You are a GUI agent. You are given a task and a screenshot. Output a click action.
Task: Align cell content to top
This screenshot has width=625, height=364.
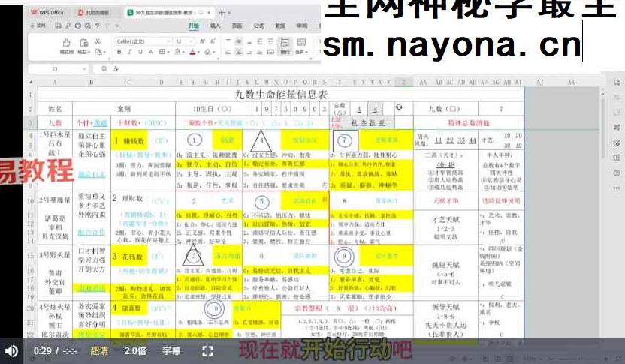pos(228,41)
